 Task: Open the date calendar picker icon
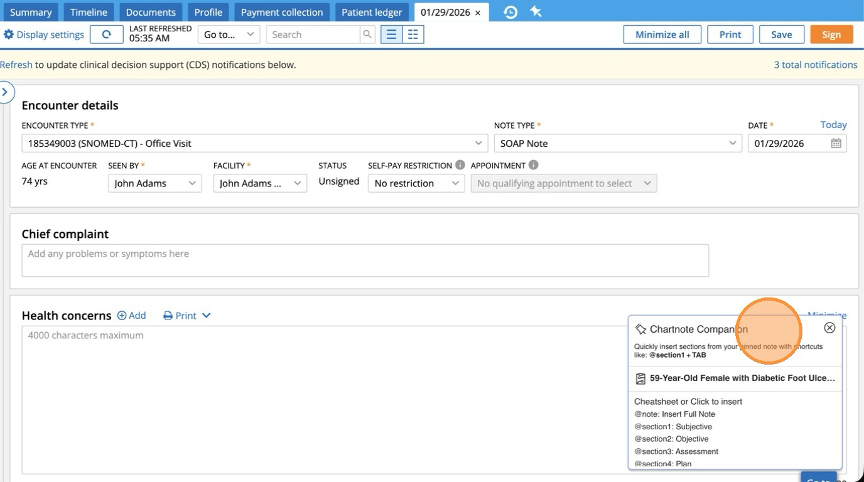click(836, 143)
